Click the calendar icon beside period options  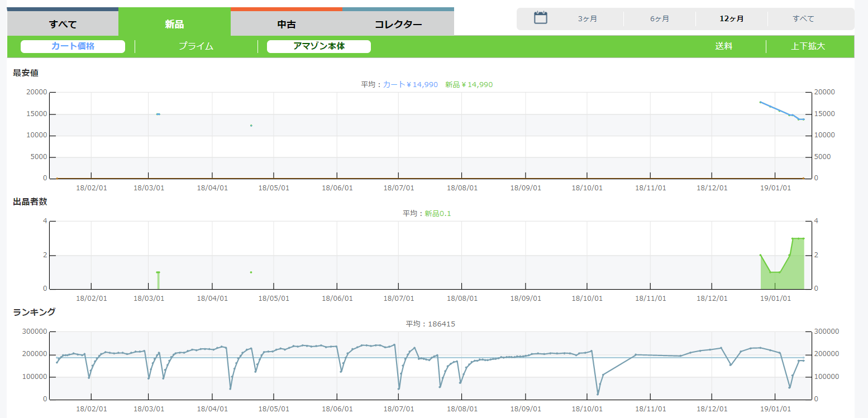point(540,18)
